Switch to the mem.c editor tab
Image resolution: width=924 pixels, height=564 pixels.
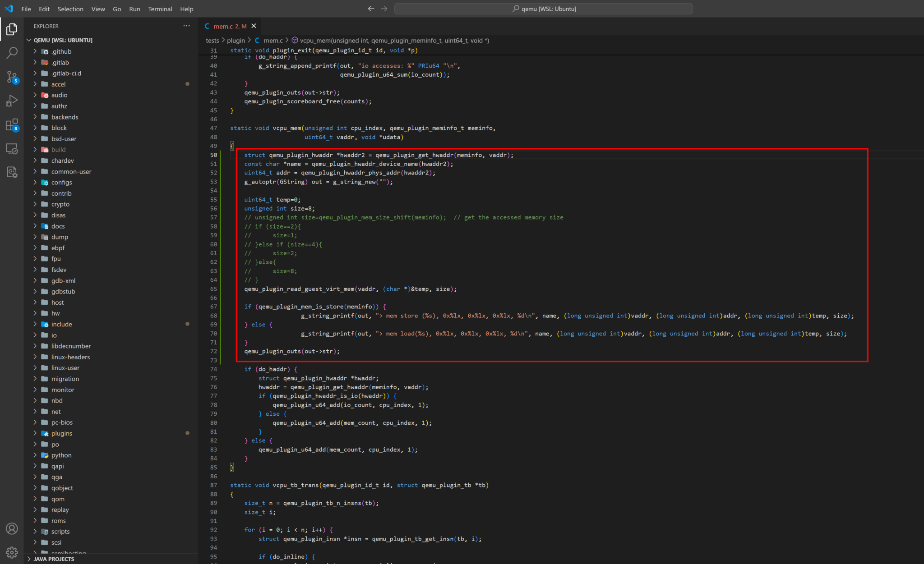pyautogui.click(x=229, y=26)
